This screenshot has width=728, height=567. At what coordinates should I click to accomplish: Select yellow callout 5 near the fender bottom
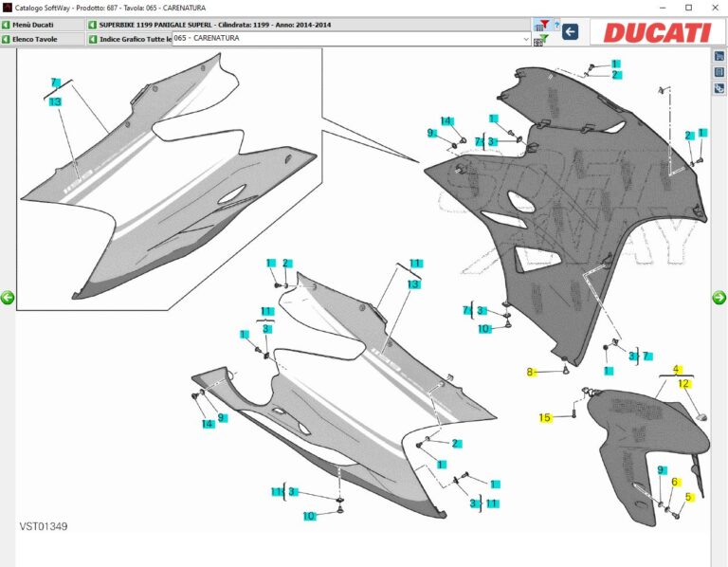(x=688, y=498)
